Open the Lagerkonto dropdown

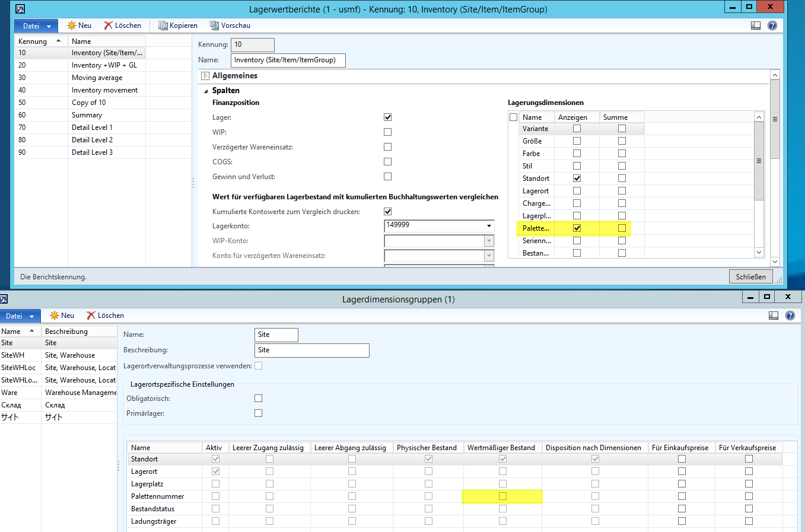489,226
